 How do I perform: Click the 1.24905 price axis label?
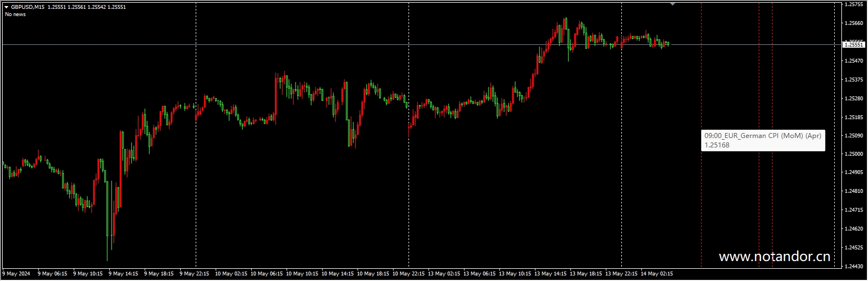pos(854,172)
